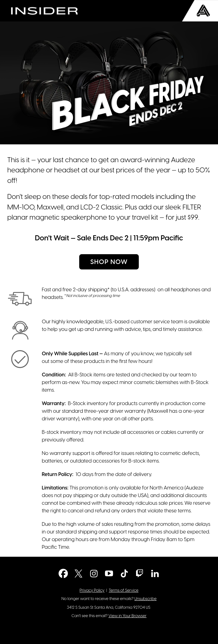Click the delivery truck shipping icon
This screenshot has width=218, height=644.
[x=20, y=299]
